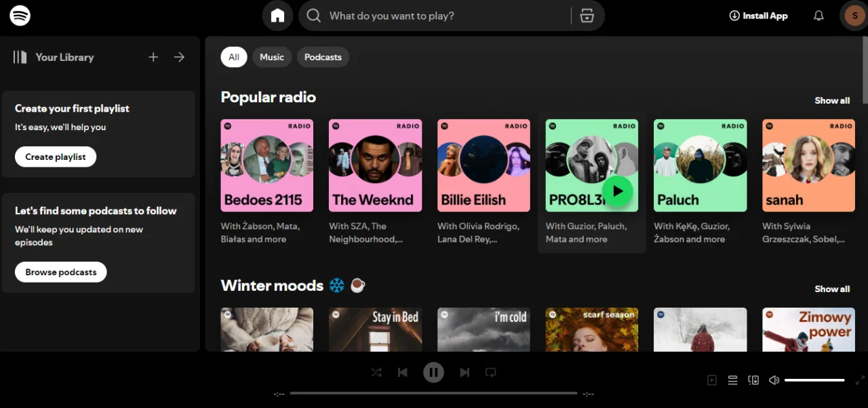Viewport: 868px width, 408px height.
Task: Expand Your Library with arrow icon
Action: click(x=179, y=57)
